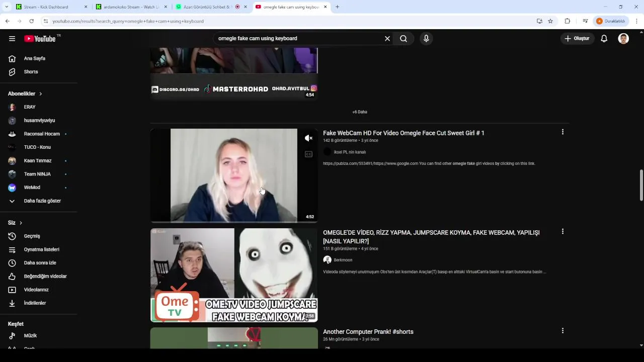Open the media control icon in toolbar
The height and width of the screenshot is (362, 644).
coord(585,21)
